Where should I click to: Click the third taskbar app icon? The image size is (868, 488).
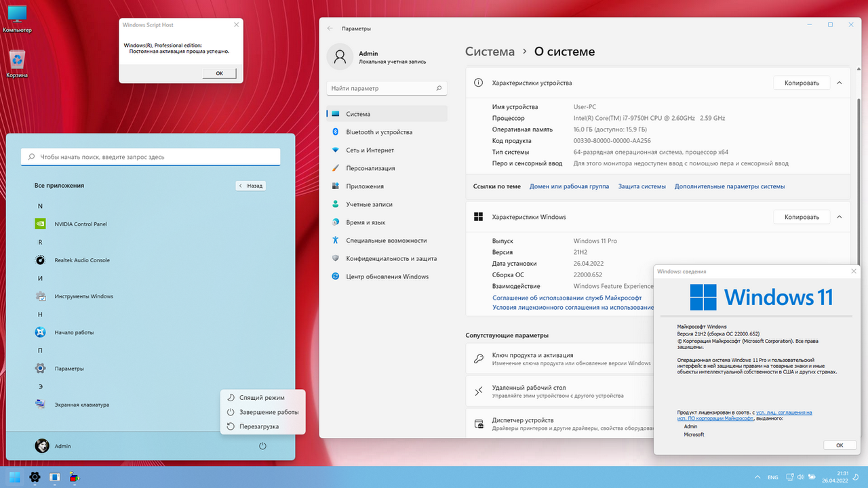tap(55, 477)
